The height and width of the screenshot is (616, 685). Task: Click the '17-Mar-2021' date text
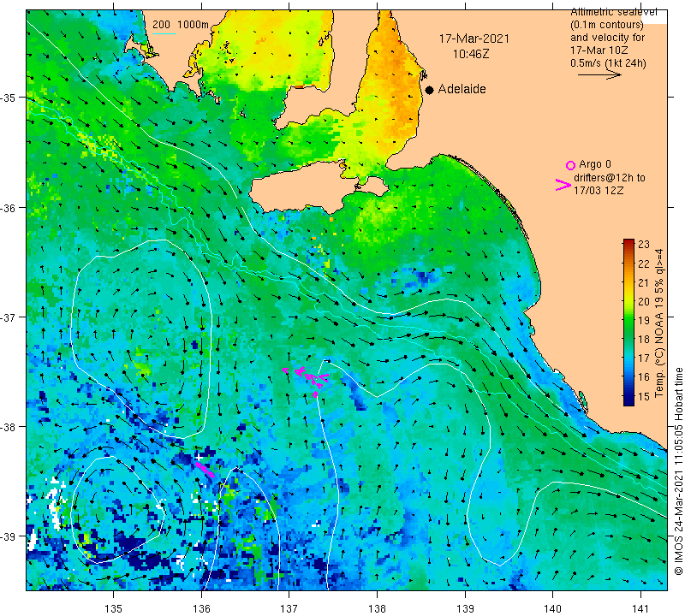tap(474, 38)
